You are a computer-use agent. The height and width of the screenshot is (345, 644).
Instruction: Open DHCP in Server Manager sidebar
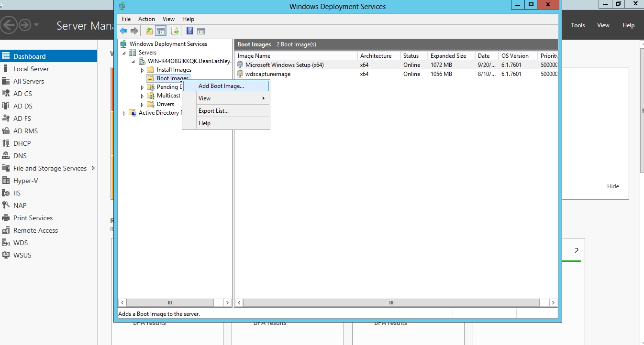tap(22, 143)
